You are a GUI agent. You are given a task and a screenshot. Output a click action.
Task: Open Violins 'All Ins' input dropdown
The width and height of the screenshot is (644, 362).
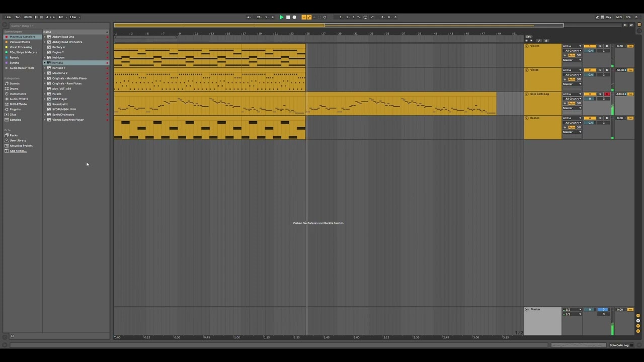click(572, 46)
